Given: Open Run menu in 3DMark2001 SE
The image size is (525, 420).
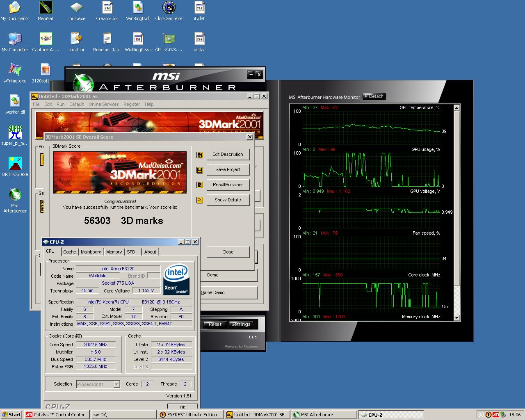Looking at the screenshot, I should pyautogui.click(x=60, y=104).
